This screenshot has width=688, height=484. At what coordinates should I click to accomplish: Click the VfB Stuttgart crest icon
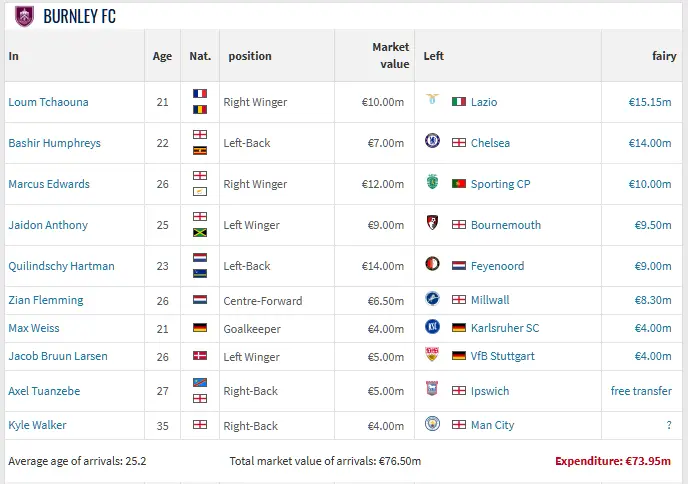click(432, 355)
